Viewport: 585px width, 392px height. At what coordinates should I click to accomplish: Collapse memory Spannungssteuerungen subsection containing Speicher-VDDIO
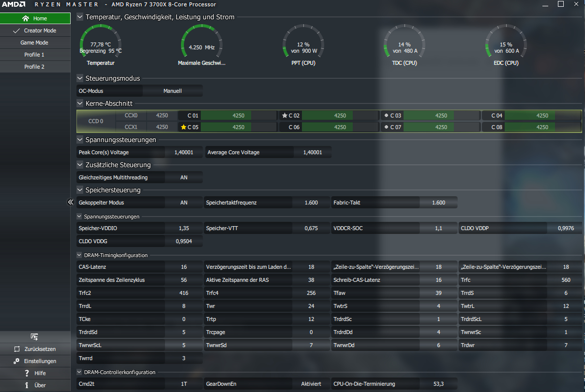coord(79,217)
